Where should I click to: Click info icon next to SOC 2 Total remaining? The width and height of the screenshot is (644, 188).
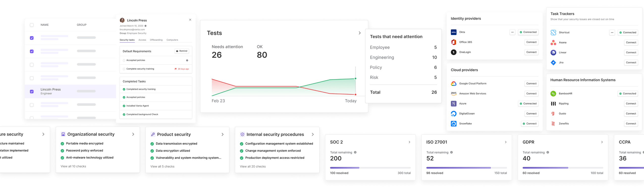point(355,152)
